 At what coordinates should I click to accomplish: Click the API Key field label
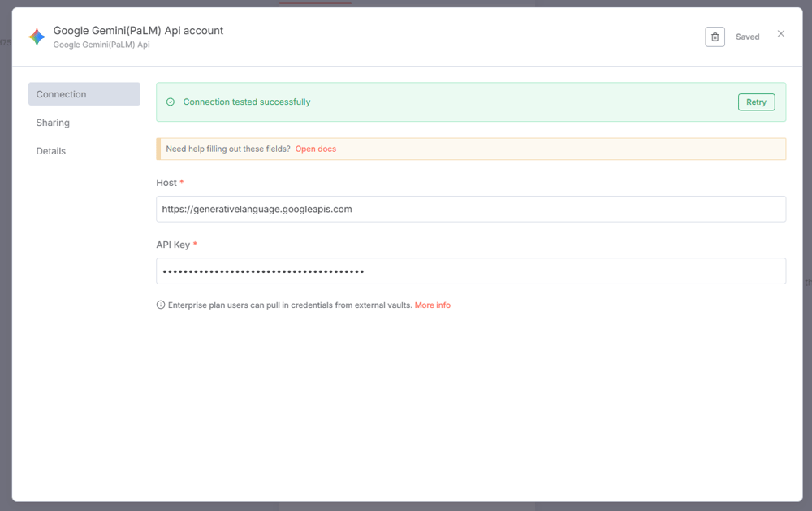coord(173,245)
